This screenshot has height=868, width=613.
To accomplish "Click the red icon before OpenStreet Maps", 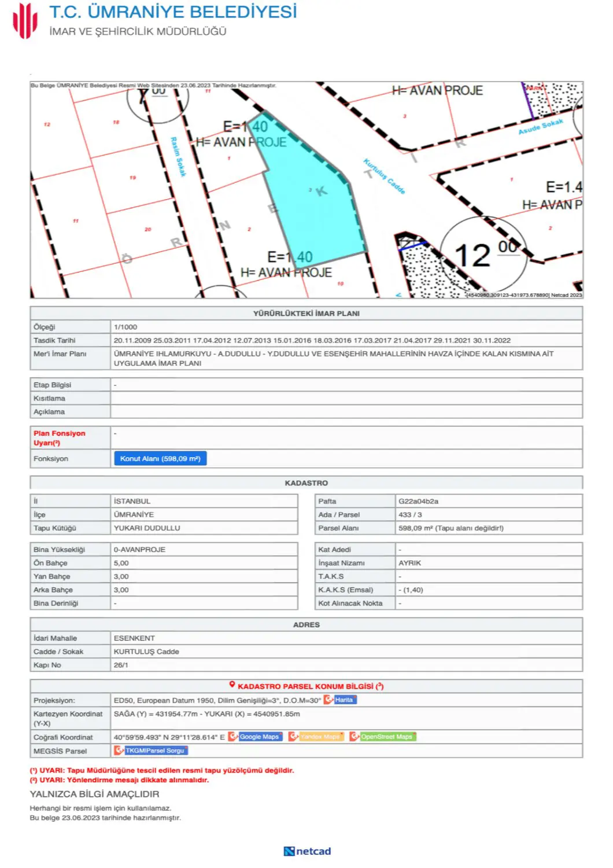I will pos(354,737).
